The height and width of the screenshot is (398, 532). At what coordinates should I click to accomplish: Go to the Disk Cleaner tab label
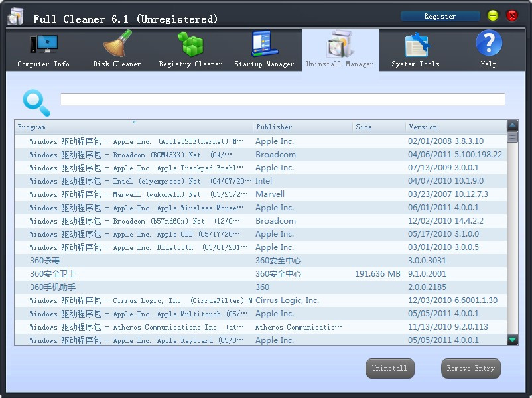(x=117, y=64)
